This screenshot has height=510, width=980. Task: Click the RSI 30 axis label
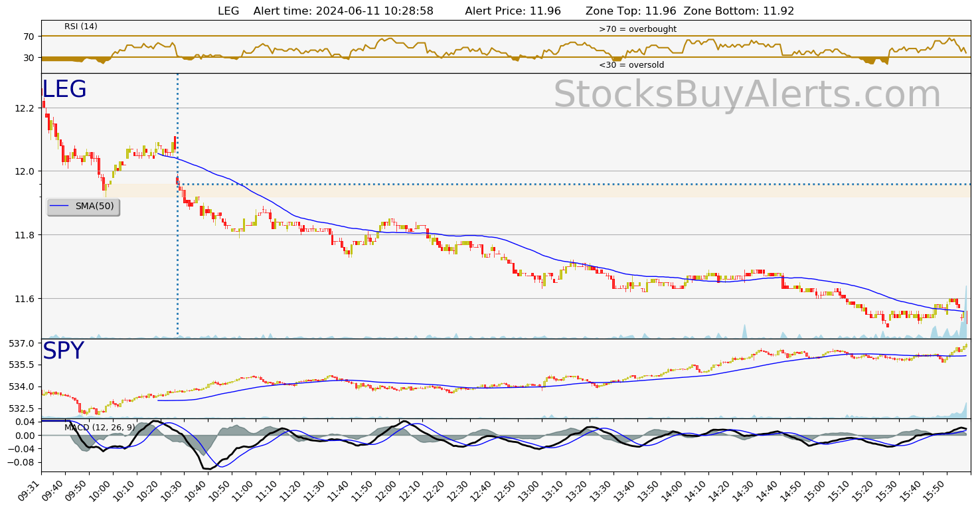click(29, 58)
